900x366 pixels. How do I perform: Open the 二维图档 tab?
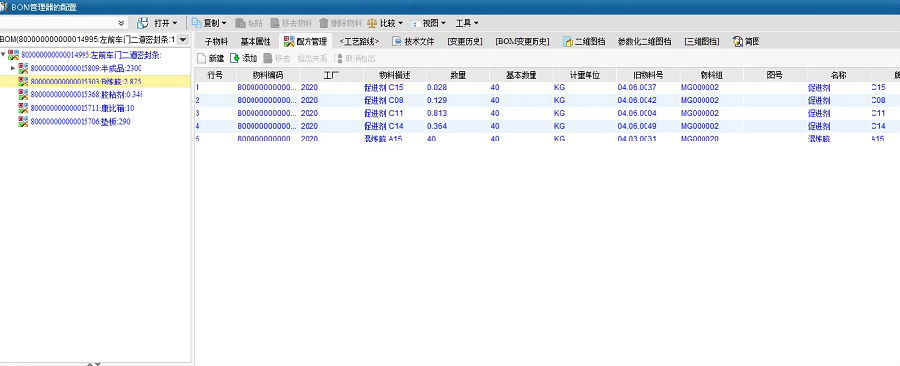[x=584, y=41]
